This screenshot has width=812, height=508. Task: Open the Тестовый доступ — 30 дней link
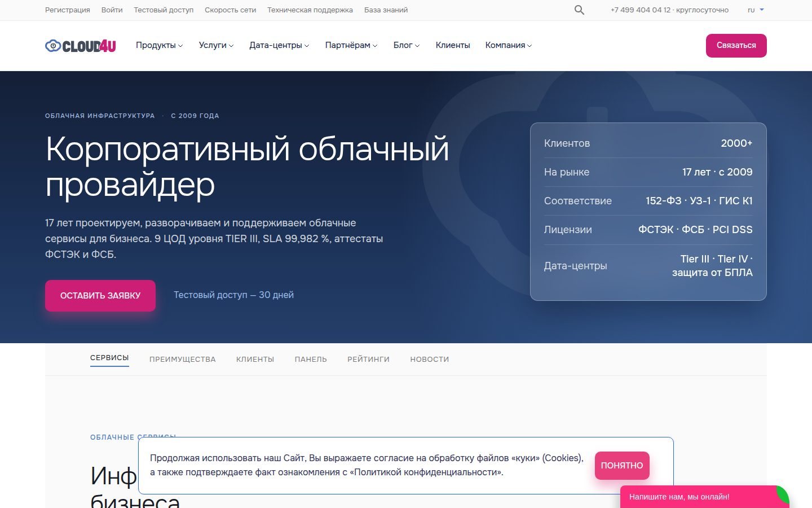tap(233, 295)
